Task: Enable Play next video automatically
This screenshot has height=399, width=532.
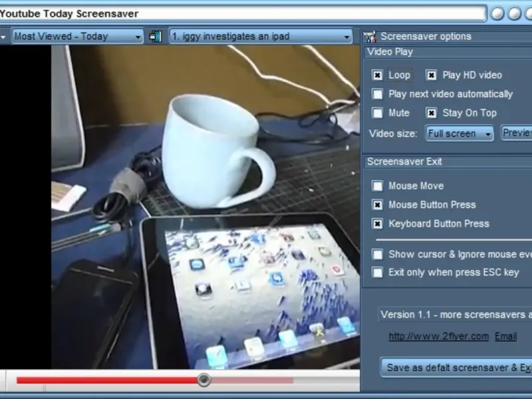Action: 377,94
